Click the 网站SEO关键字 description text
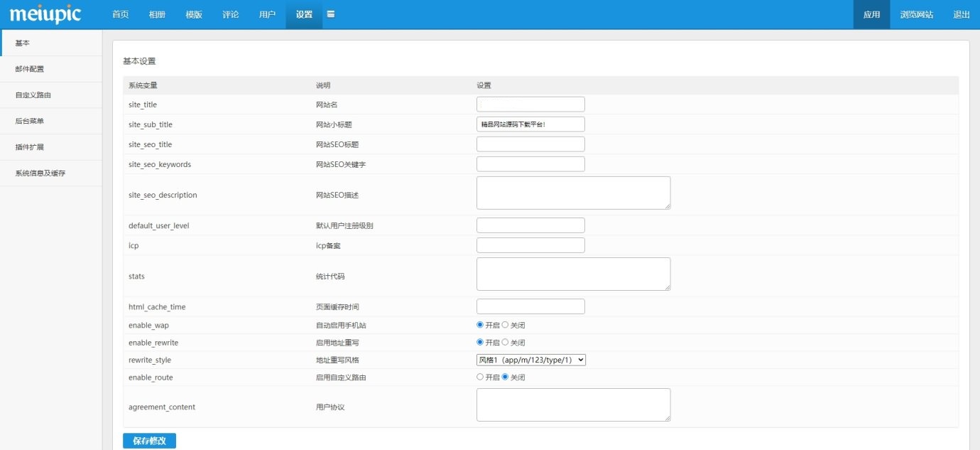The image size is (980, 450). (x=339, y=164)
